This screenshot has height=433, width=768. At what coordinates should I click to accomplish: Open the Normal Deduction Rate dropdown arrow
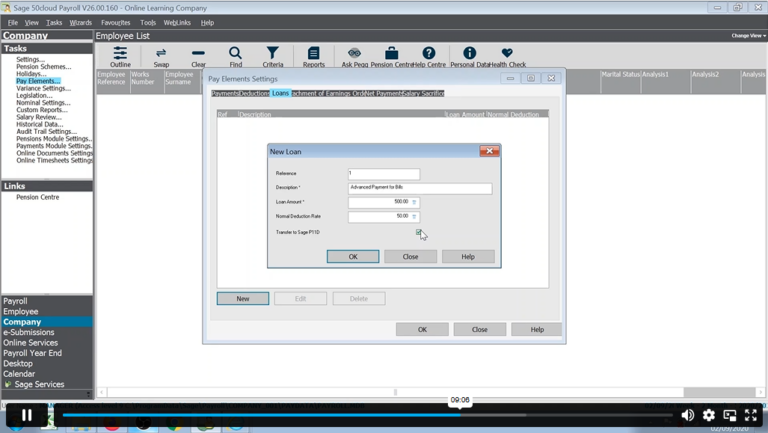pyautogui.click(x=414, y=216)
